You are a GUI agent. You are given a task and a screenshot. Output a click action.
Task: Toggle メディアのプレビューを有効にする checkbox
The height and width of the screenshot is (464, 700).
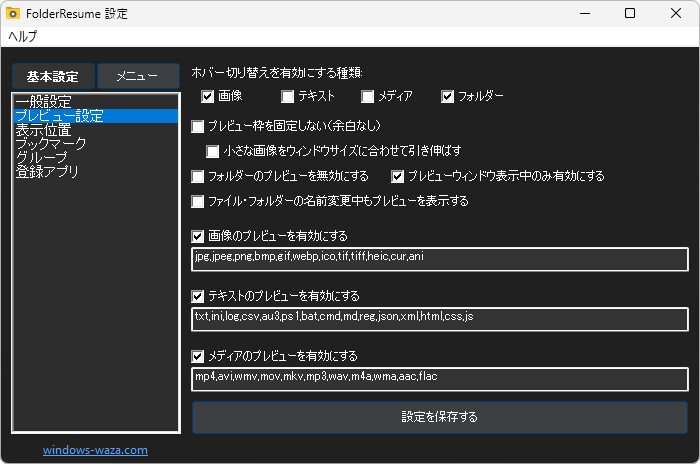pyautogui.click(x=197, y=356)
